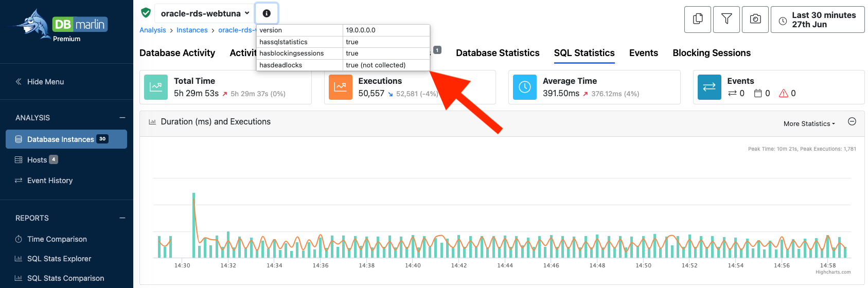Click the Database Instances 30 count badge
The width and height of the screenshot is (868, 288).
tap(102, 139)
